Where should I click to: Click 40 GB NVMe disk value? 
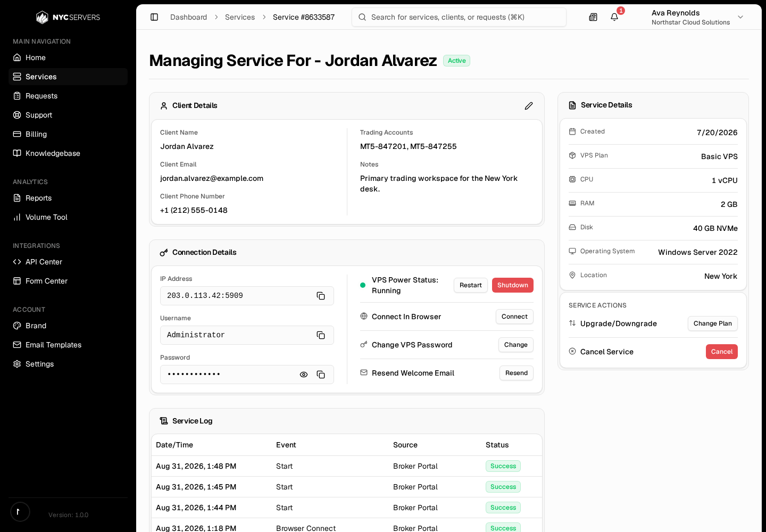[715, 228]
